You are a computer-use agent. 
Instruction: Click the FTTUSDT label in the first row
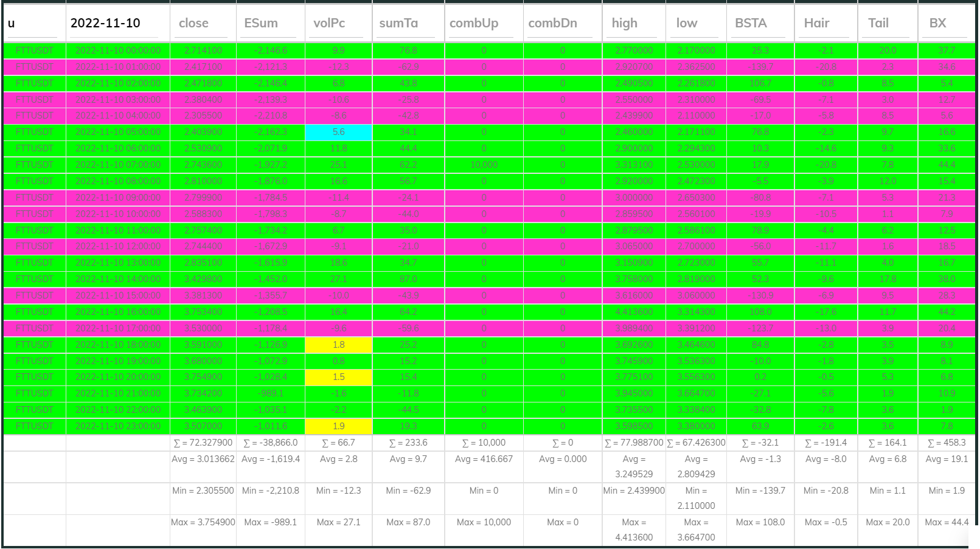coord(34,50)
